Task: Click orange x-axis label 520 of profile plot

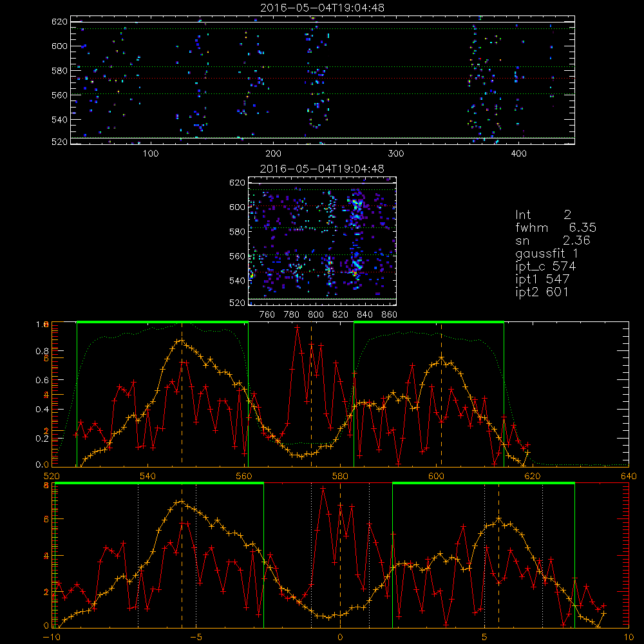Action: 52,477
